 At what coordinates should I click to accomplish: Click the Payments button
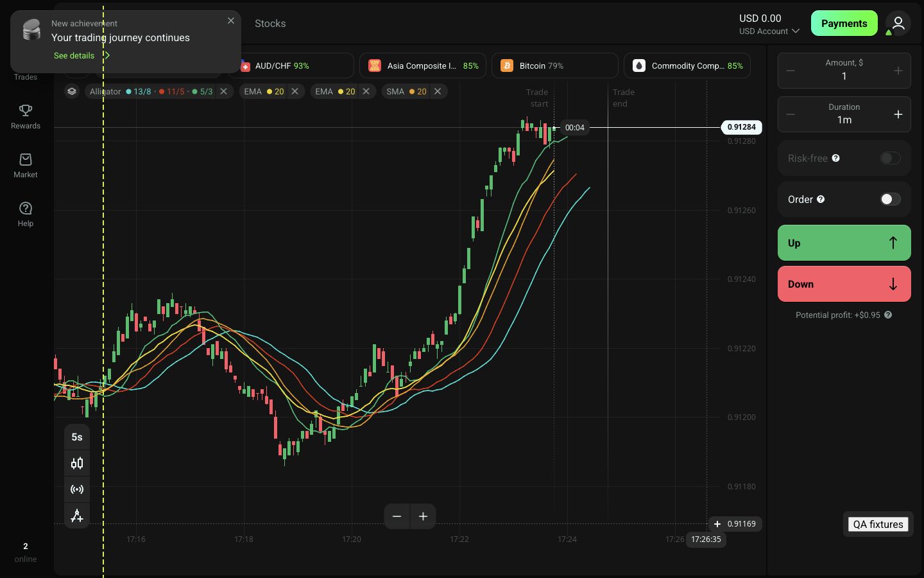click(x=844, y=23)
